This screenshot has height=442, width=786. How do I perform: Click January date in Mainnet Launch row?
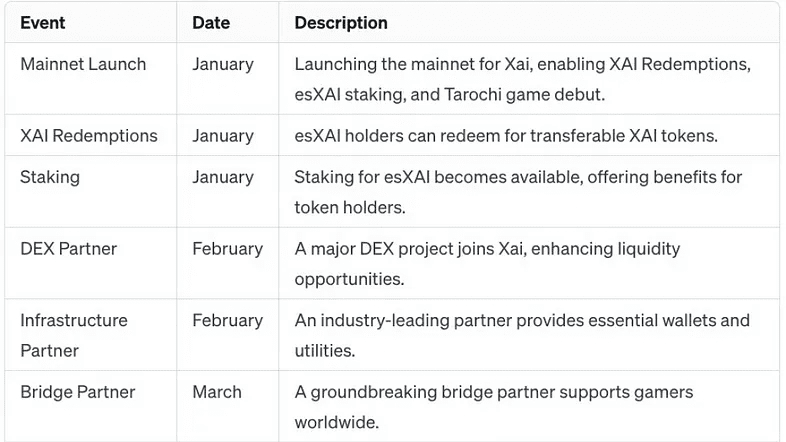coord(223,65)
